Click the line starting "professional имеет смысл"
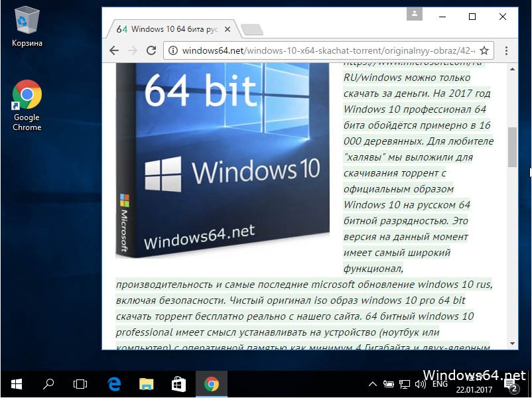 click(277, 332)
